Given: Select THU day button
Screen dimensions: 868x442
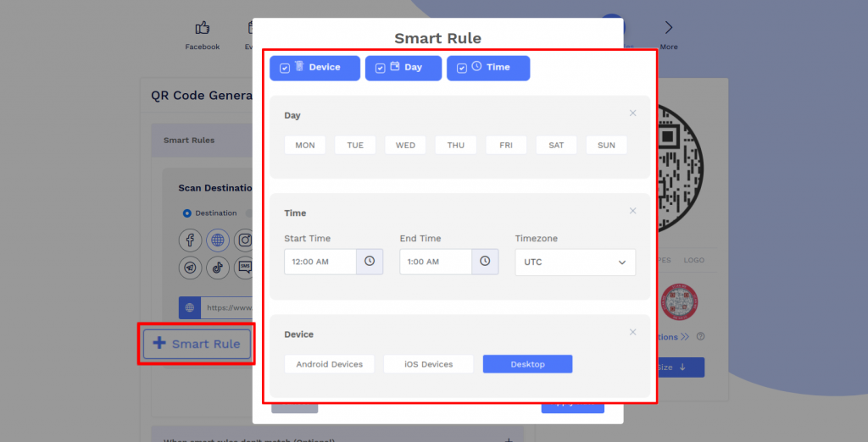Looking at the screenshot, I should click(455, 145).
